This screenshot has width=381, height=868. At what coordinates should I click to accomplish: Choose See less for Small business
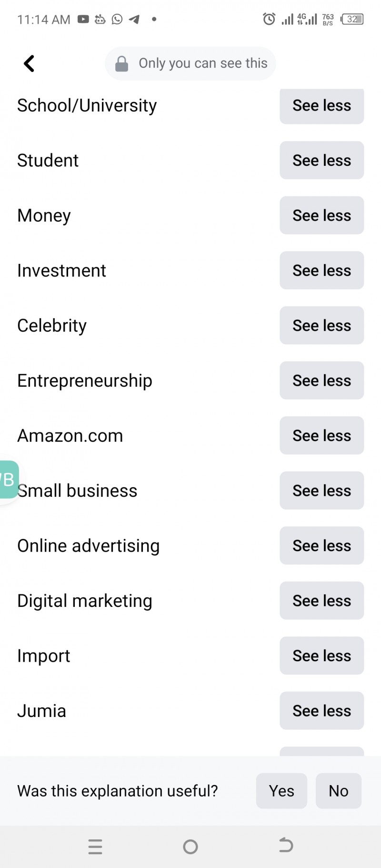321,491
